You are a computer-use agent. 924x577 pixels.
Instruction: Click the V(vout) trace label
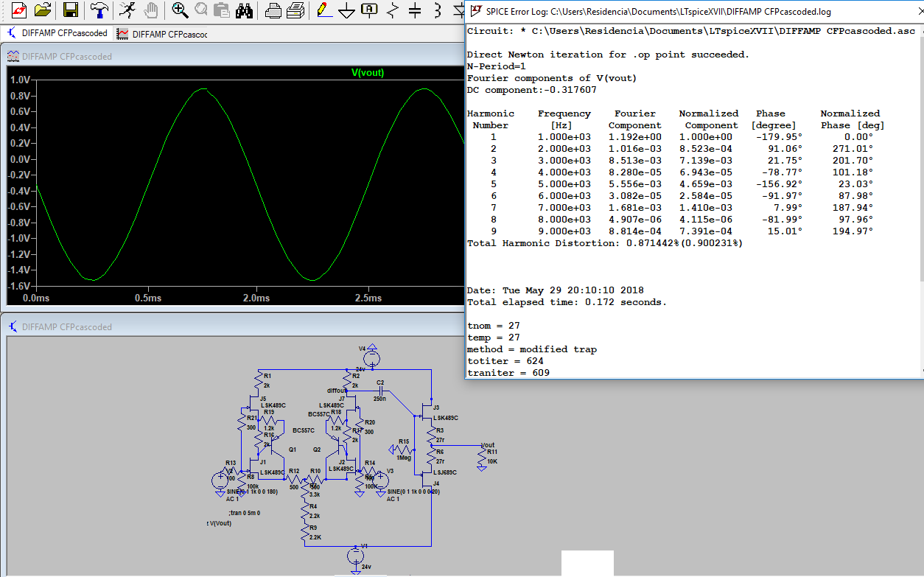click(367, 72)
